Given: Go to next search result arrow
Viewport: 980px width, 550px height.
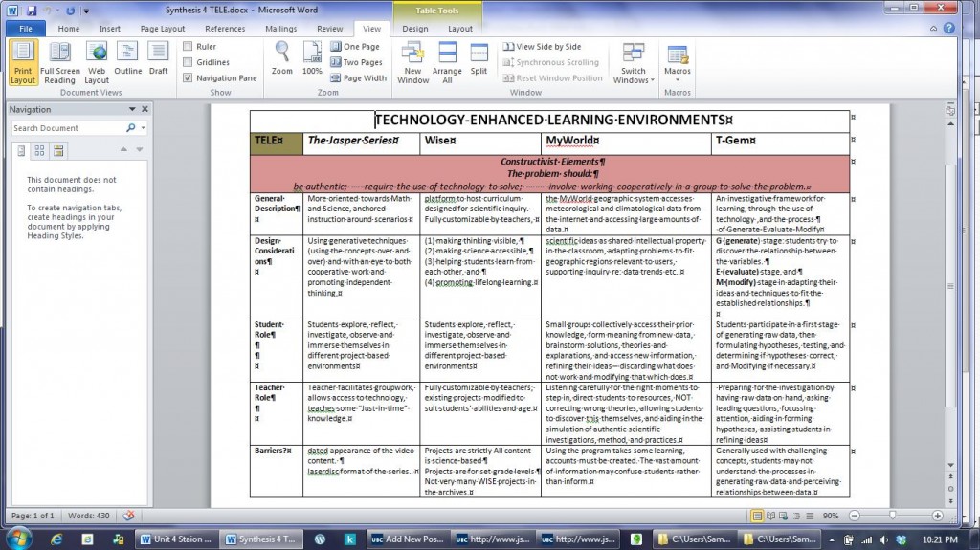Looking at the screenshot, I should (x=140, y=149).
